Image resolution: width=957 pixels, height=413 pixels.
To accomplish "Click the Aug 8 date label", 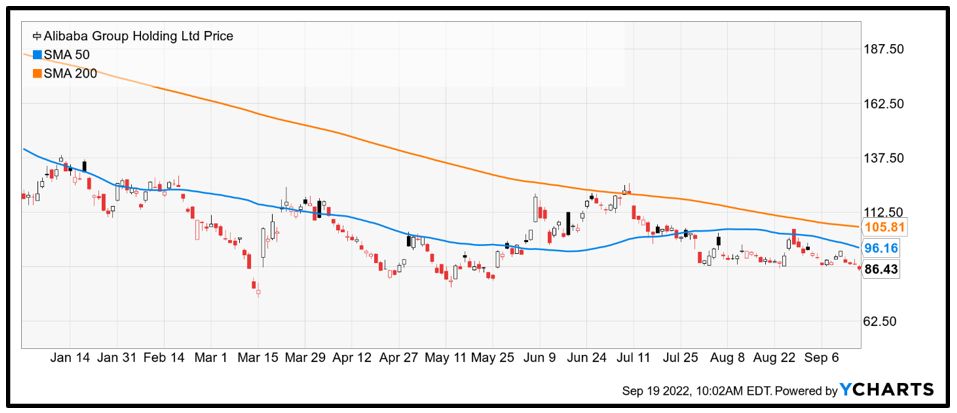I will [728, 357].
